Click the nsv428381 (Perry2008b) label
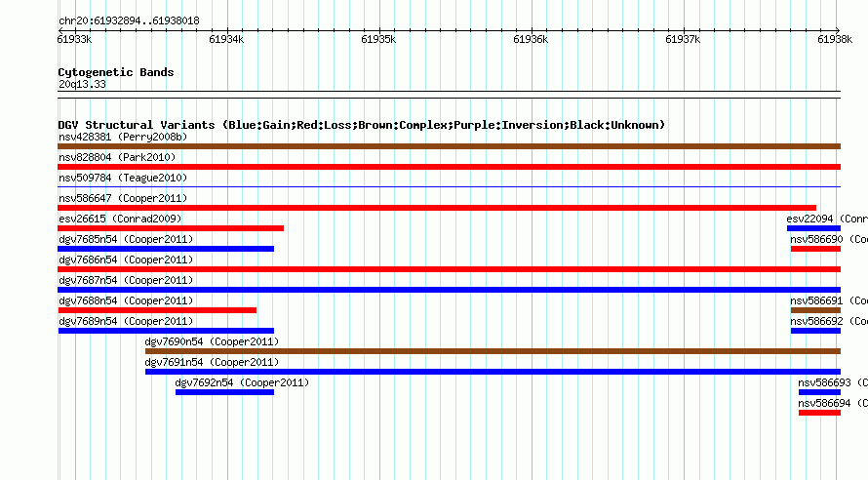Viewport: 868px width, 480px height. tap(123, 137)
